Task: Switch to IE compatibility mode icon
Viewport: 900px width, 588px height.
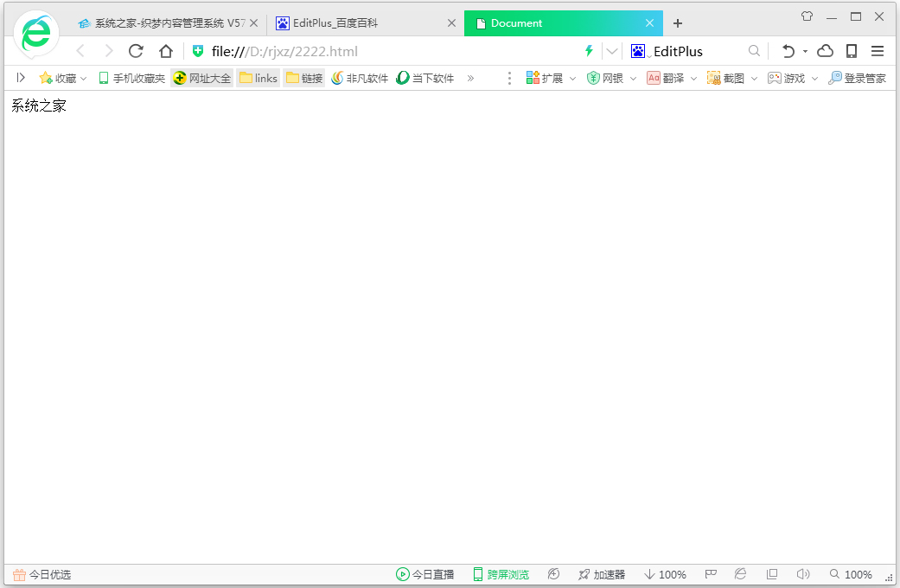Action: 740,574
